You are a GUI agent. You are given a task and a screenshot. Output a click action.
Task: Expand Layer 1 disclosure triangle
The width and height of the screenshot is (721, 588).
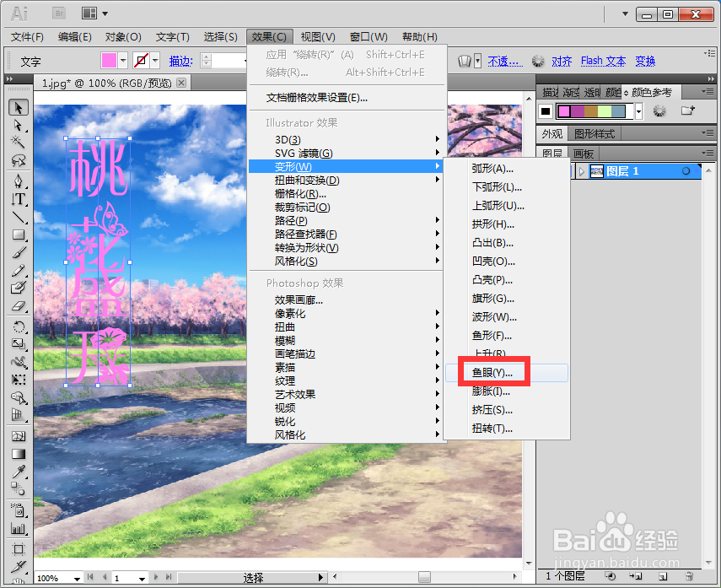coord(582,171)
